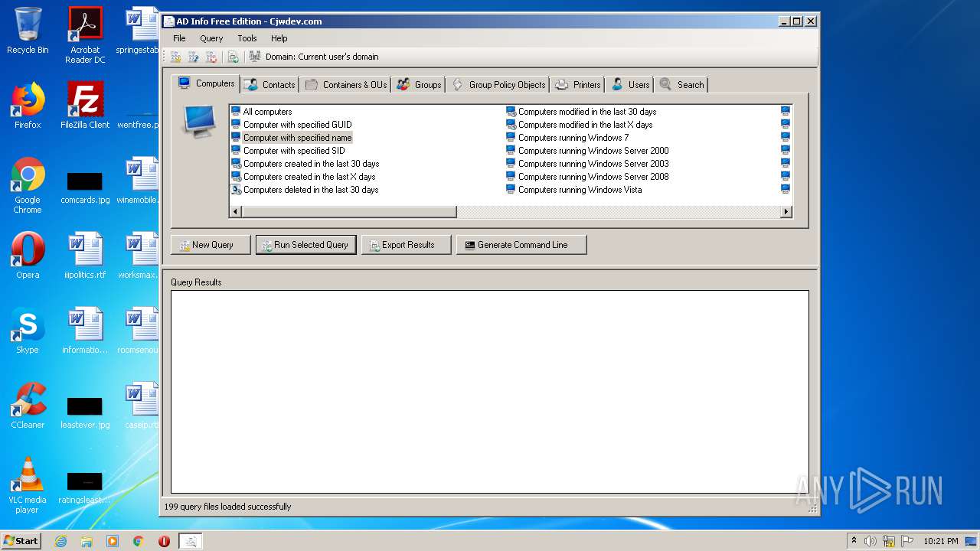
Task: Click inside the Query Results pane
Action: pyautogui.click(x=490, y=392)
